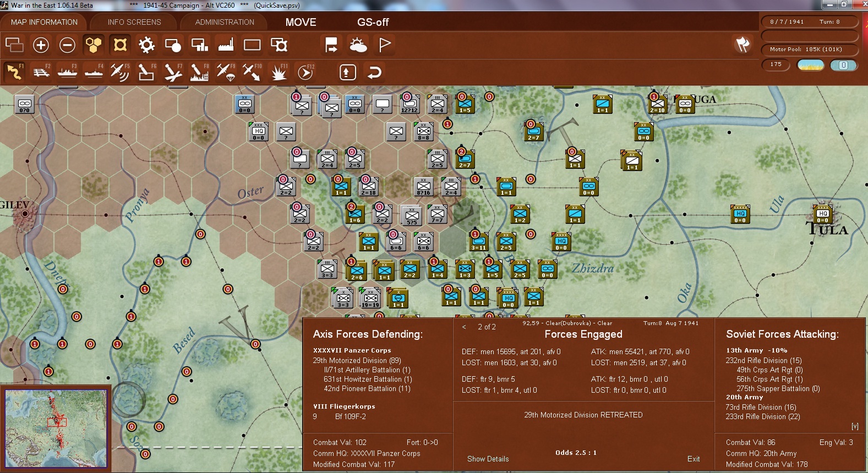Click the overlapping windows icon in the top toolbar
Screen dimensions: 868x473
[x=14, y=45]
